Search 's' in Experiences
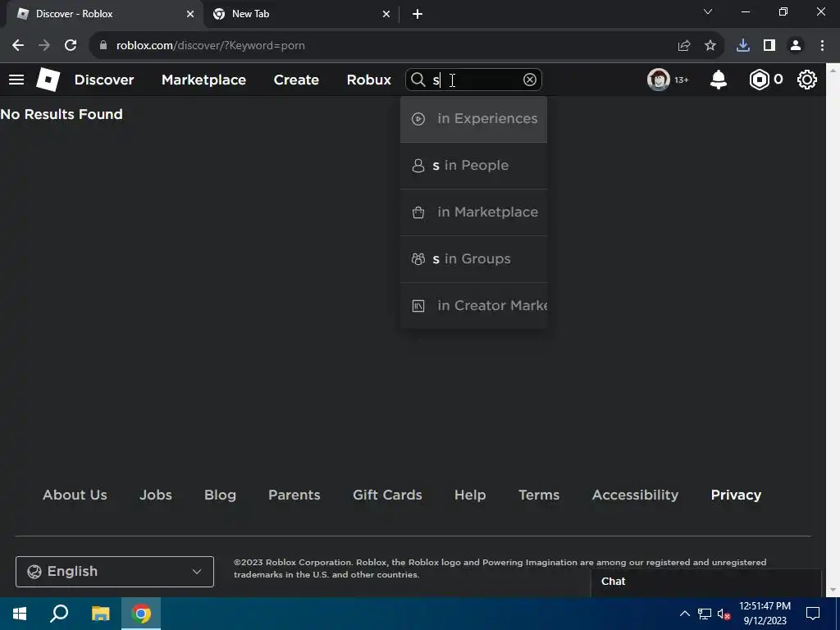 [473, 119]
